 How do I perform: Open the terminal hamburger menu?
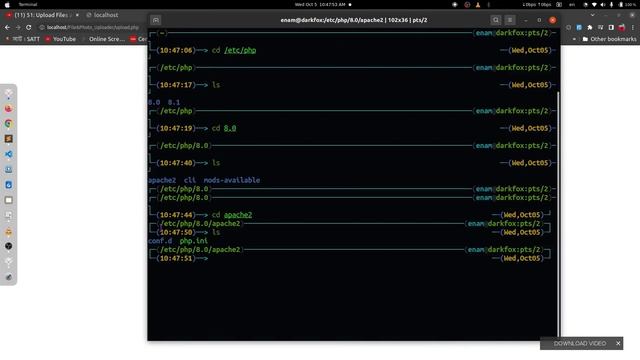click(510, 20)
